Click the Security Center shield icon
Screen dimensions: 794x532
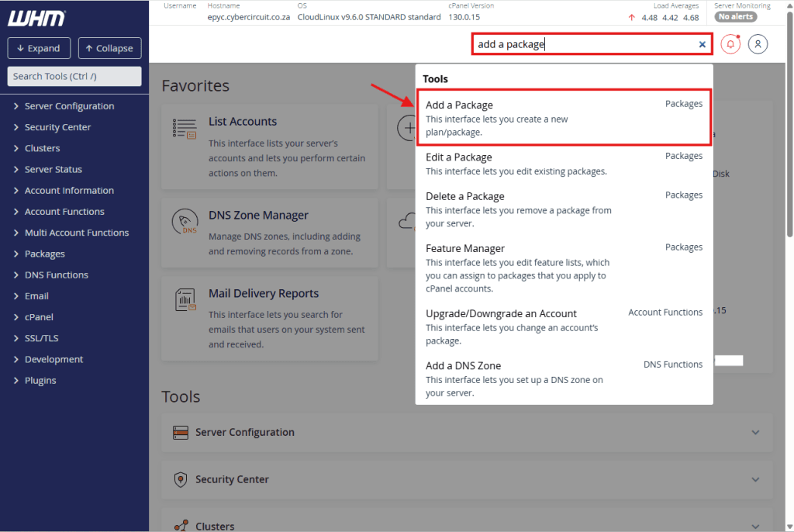(181, 479)
